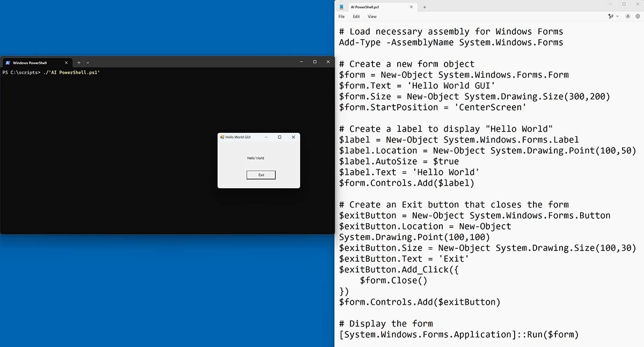Click the Hello World GUI title bar icon

222,137
